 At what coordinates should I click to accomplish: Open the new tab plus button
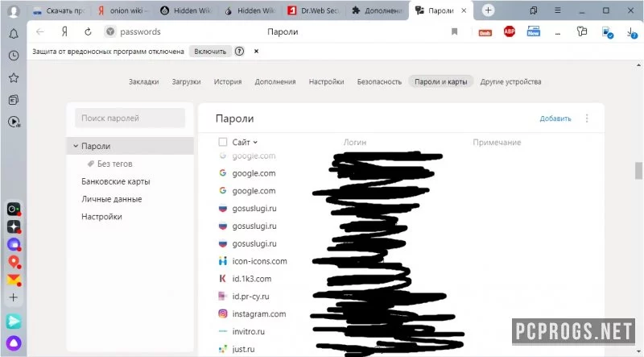tap(488, 10)
